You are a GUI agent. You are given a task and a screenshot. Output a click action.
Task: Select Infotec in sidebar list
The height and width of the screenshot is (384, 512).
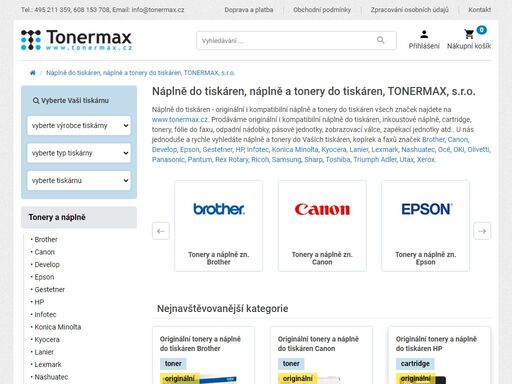click(45, 314)
